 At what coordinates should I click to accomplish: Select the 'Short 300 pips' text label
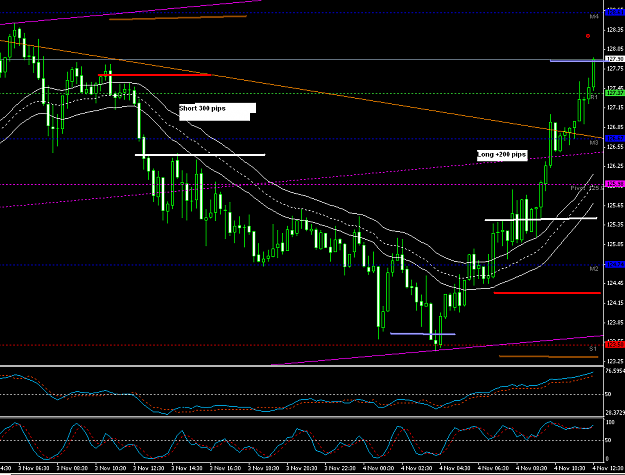tap(202, 108)
